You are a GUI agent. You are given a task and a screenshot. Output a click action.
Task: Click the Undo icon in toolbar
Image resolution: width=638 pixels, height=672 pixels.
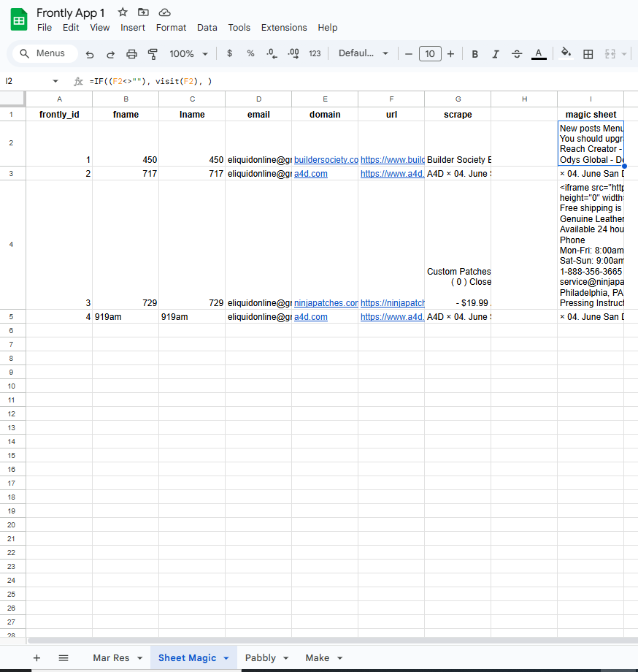tap(90, 54)
